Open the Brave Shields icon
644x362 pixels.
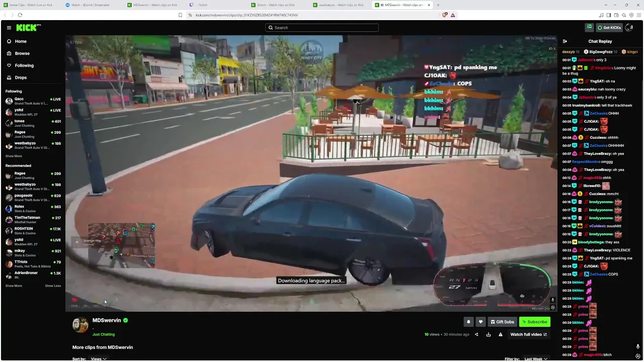point(445,15)
